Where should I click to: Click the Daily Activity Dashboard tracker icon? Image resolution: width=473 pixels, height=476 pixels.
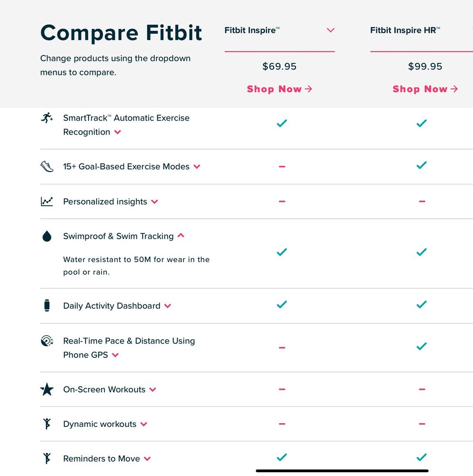click(47, 305)
